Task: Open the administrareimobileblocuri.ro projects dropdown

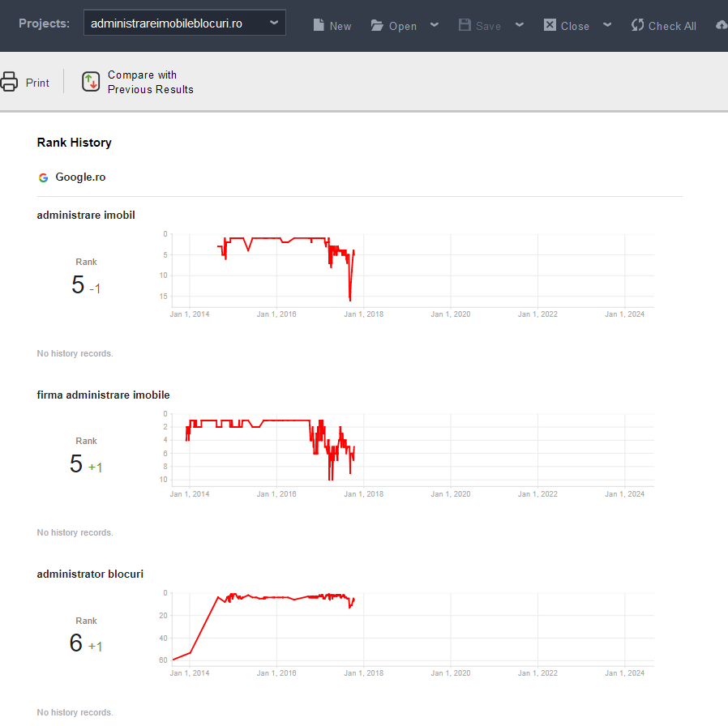Action: (184, 23)
